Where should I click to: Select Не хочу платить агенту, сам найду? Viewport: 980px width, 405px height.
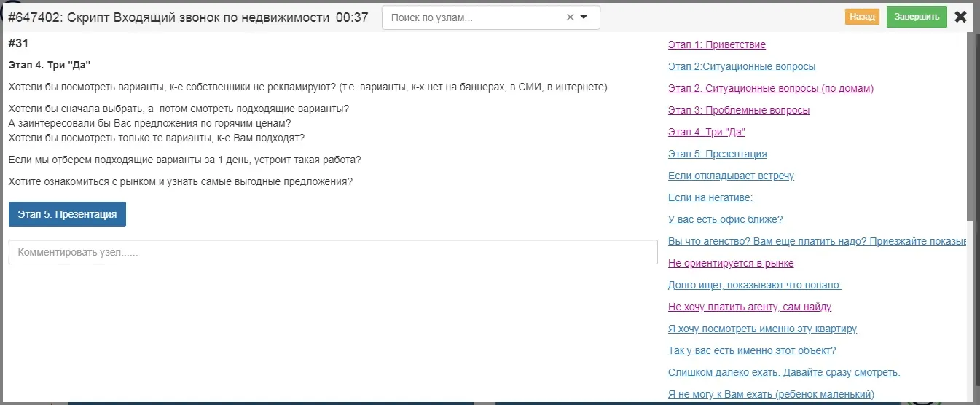pyautogui.click(x=749, y=307)
